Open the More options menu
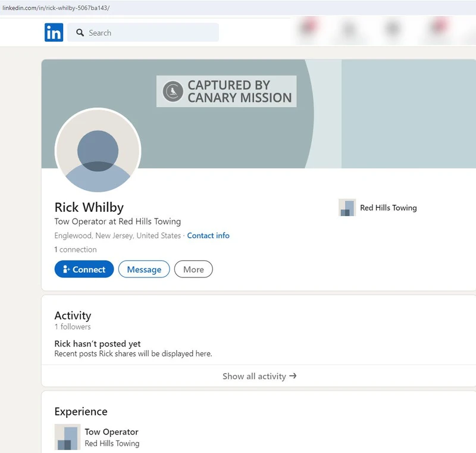The height and width of the screenshot is (453, 476). click(x=193, y=269)
